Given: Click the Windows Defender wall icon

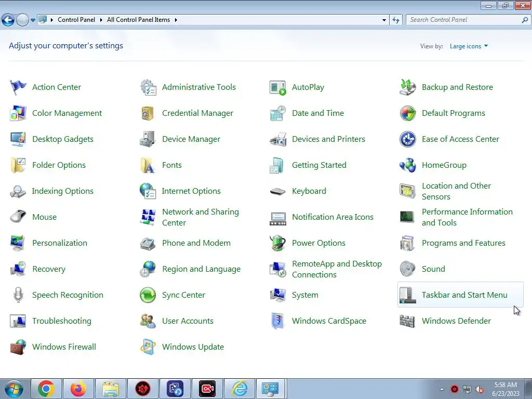Looking at the screenshot, I should pos(407,321).
